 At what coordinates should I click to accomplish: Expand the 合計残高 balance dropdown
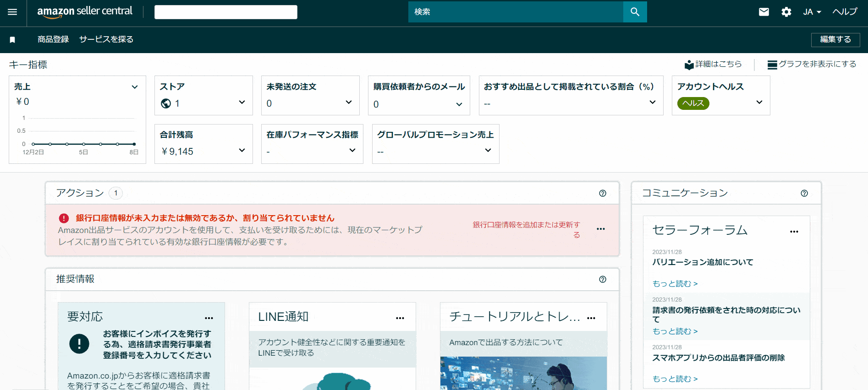tap(242, 151)
